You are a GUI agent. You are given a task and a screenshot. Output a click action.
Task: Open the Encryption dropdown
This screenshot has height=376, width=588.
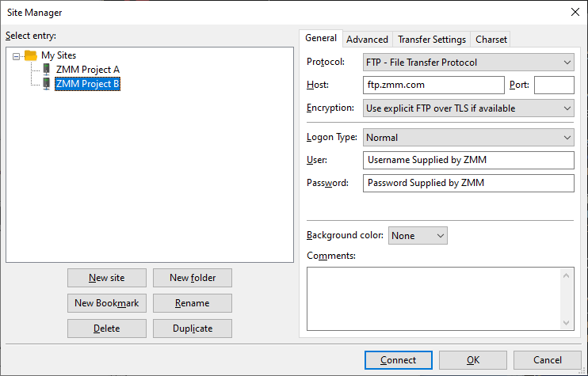(468, 108)
